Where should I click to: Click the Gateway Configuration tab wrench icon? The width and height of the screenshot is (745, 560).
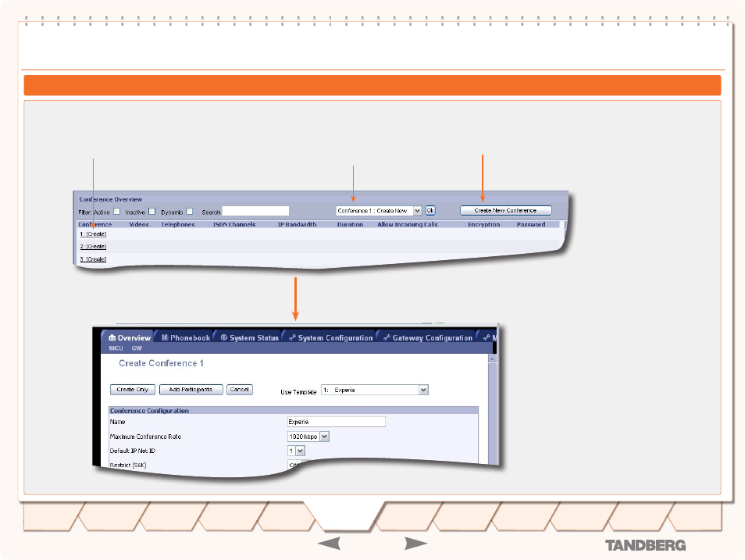point(387,337)
